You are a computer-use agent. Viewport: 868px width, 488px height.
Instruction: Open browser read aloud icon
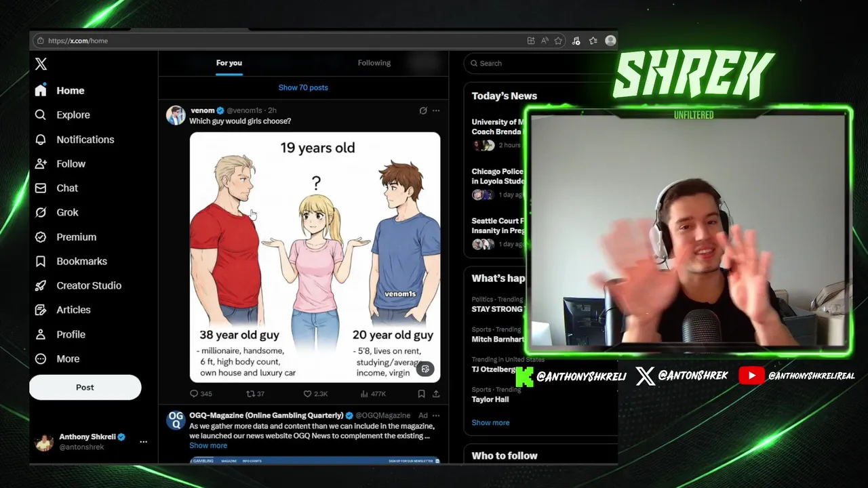[545, 41]
